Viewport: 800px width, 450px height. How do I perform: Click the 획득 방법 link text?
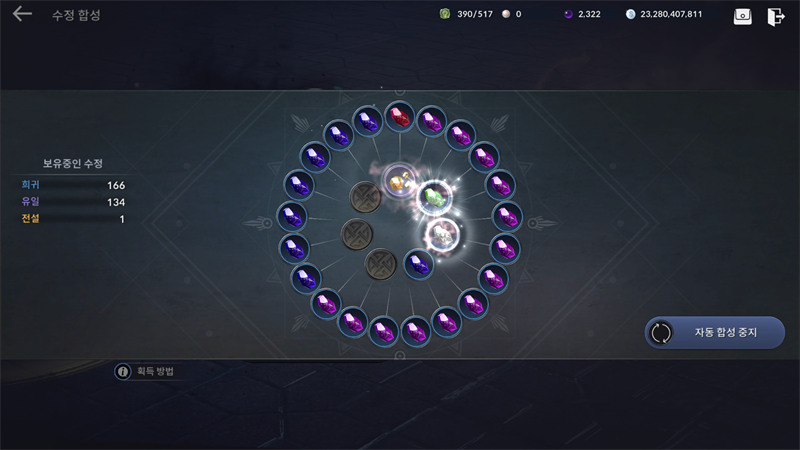point(155,371)
